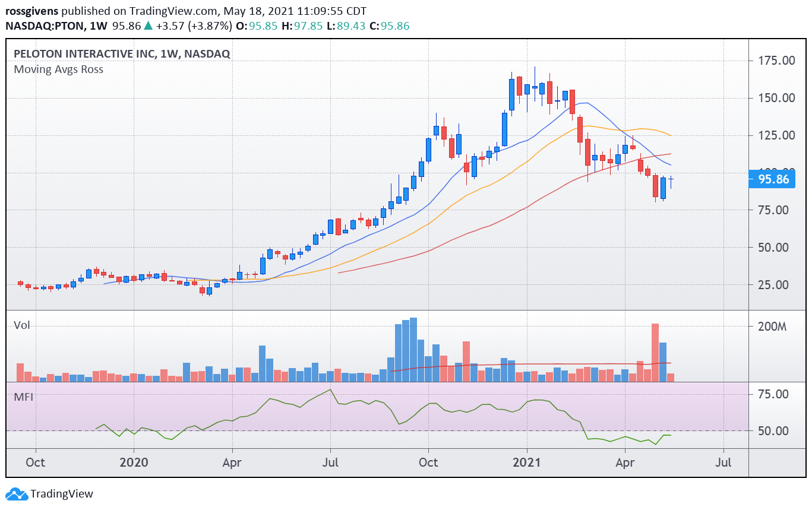Image resolution: width=812 pixels, height=510 pixels.
Task: Click the green up-triangle beside 95.86
Action: pos(148,26)
